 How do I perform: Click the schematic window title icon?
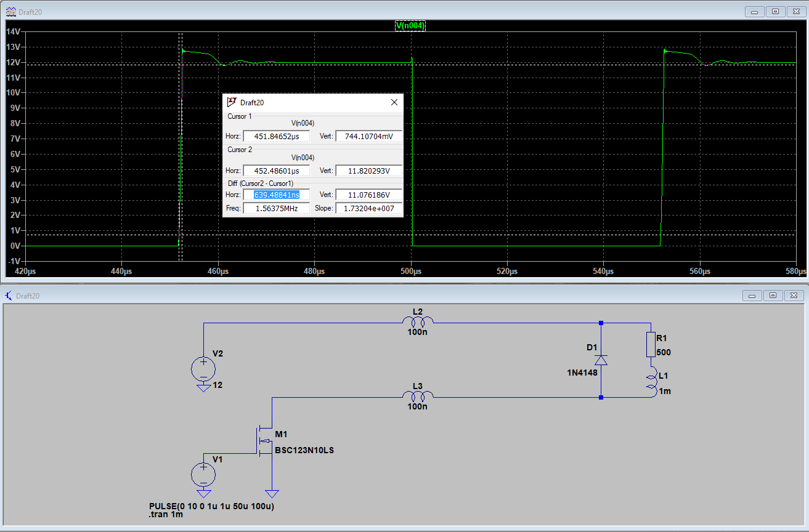[9, 296]
